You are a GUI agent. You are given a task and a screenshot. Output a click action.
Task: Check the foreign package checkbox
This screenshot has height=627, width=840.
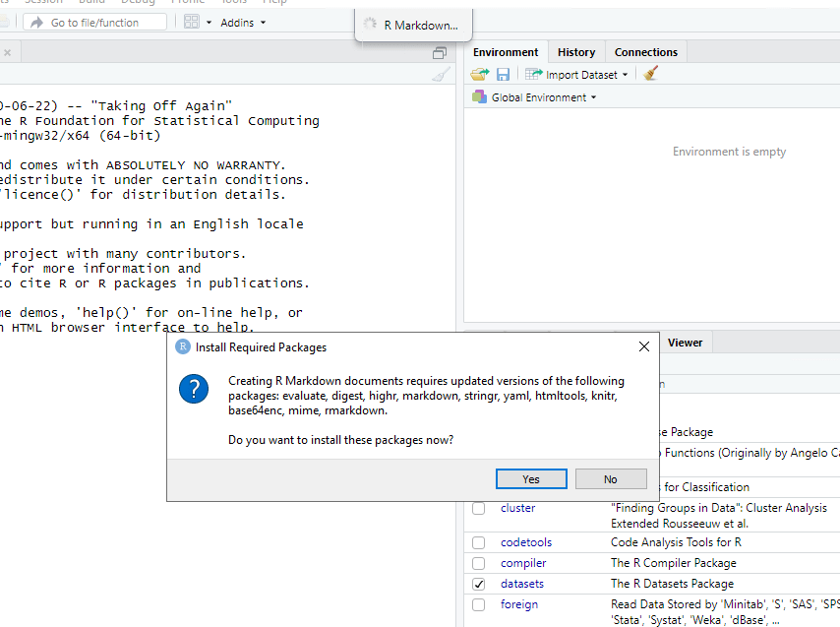click(479, 604)
